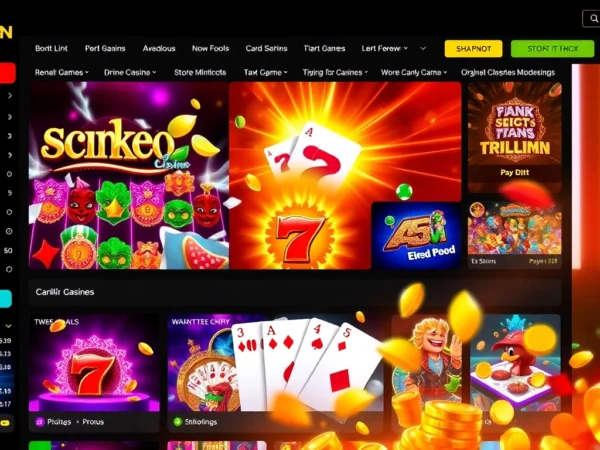Open the Scinkeo Casino banner
Screen dimensions: 600x450
click(129, 175)
